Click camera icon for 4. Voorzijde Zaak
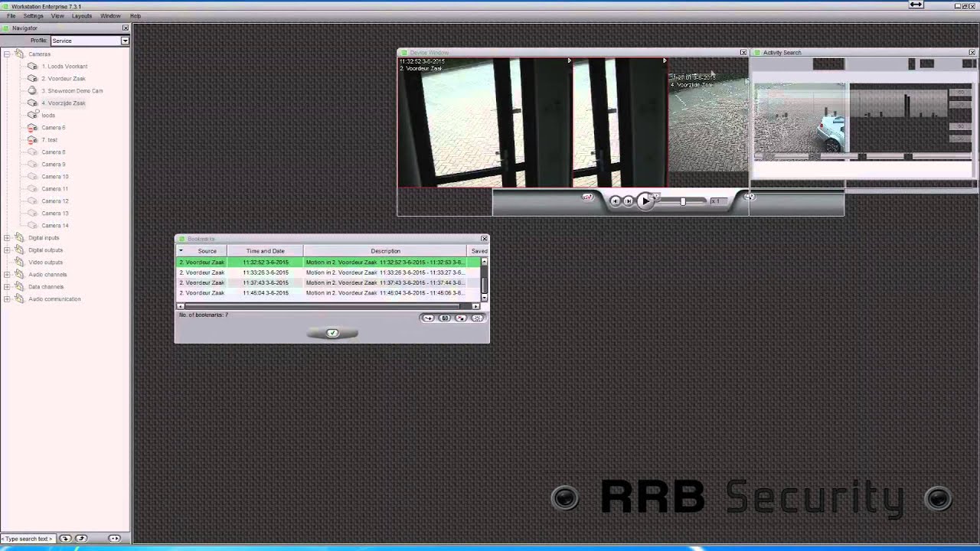The image size is (980, 551). (32, 103)
